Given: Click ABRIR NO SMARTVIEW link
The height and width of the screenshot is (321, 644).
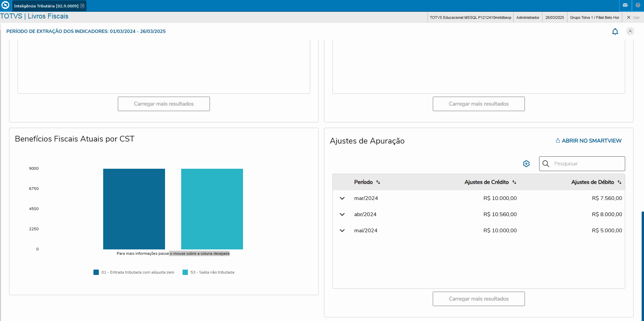Looking at the screenshot, I should (589, 141).
